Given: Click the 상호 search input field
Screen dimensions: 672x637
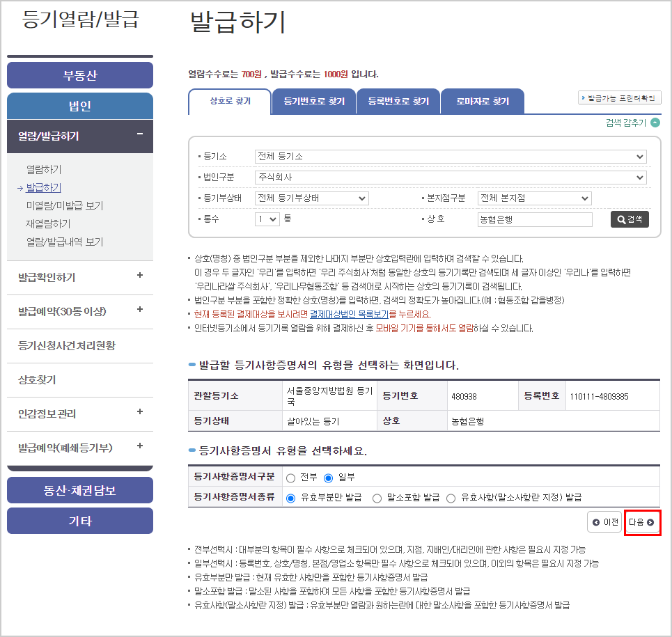Looking at the screenshot, I should point(534,219).
